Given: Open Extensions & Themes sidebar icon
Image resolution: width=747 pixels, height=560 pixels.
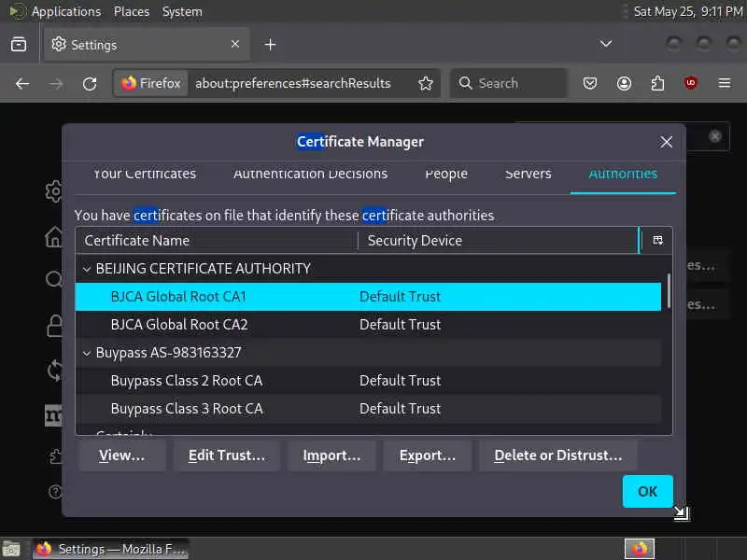Looking at the screenshot, I should tap(55, 456).
